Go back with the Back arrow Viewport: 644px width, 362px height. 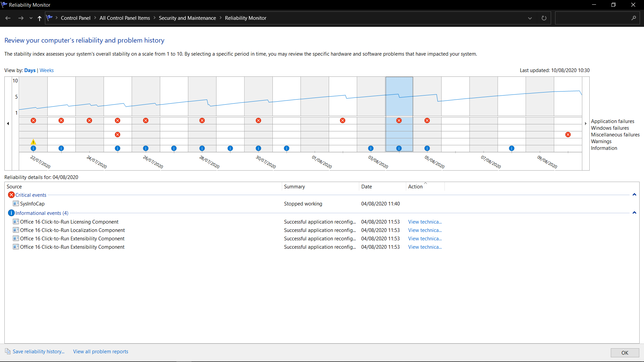point(8,18)
